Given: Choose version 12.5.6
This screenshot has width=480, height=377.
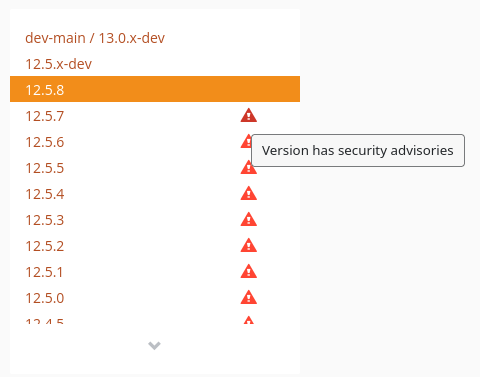Looking at the screenshot, I should pos(45,142).
